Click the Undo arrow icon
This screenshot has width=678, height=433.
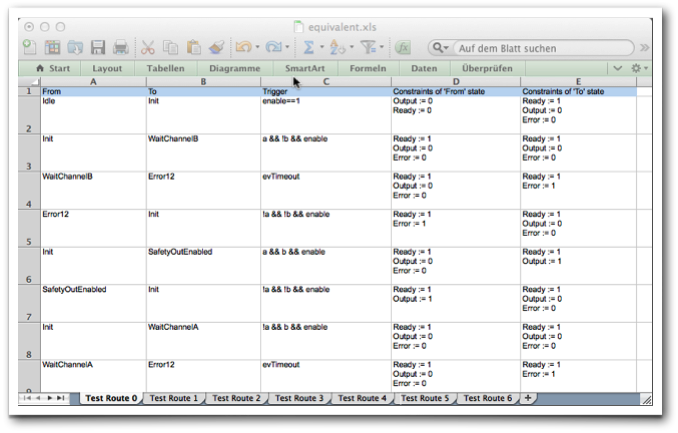click(243, 47)
